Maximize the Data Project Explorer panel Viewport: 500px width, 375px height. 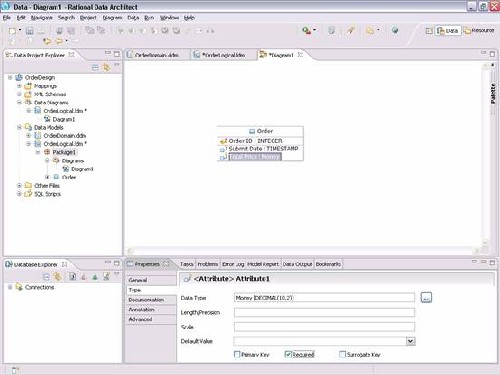point(116,54)
